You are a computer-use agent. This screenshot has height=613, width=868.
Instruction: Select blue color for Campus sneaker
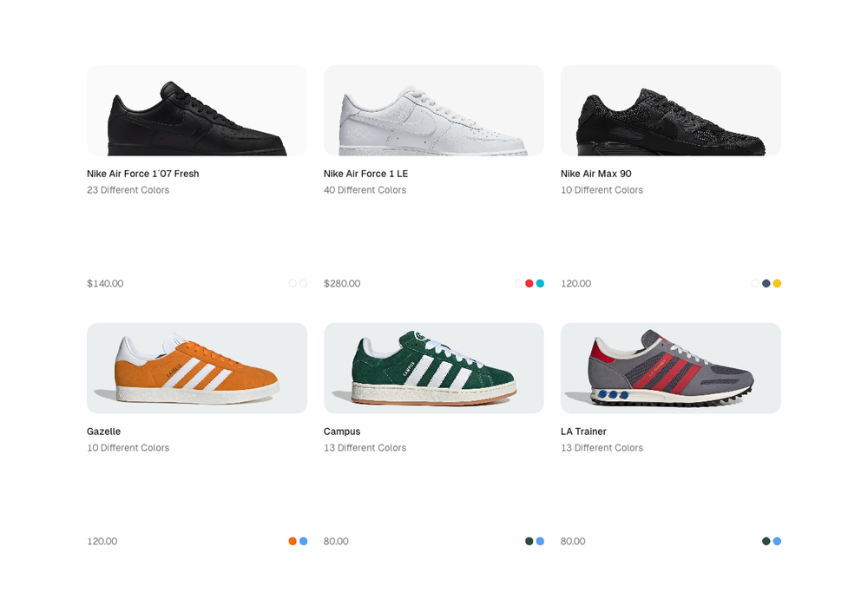(540, 542)
